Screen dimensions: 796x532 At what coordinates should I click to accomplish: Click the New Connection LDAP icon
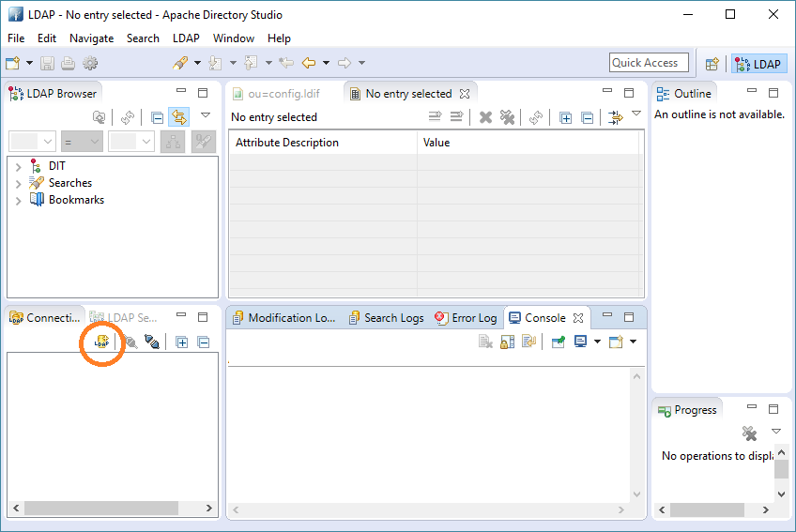pyautogui.click(x=101, y=342)
